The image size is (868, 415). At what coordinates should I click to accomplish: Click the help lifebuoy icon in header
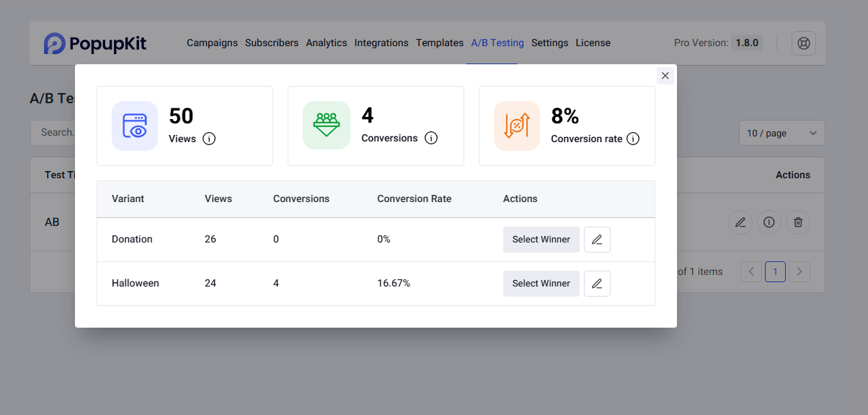coord(804,43)
